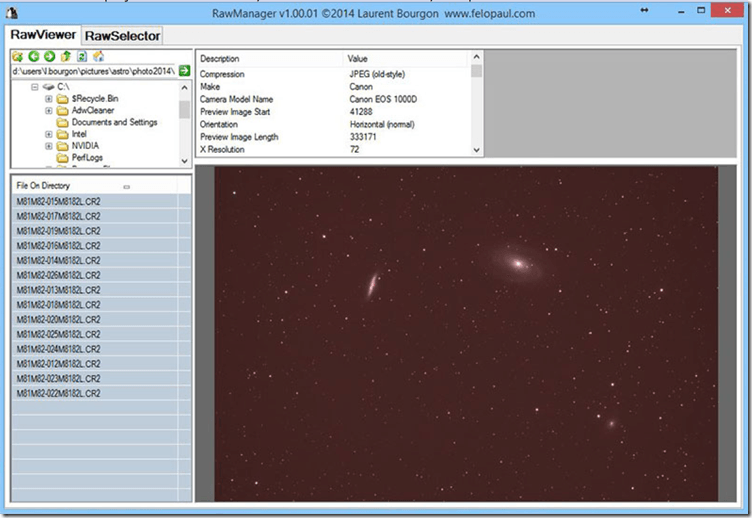Screen dimensions: 752x518
Task: Collapse the C:\ drive node
Action: point(35,87)
